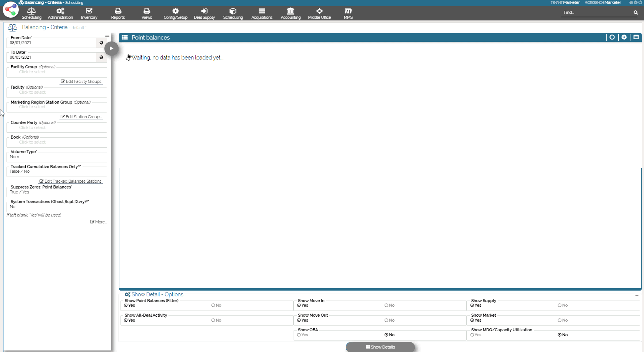Screen dimensions: 644x352
Task: Click the Edit Facility Groups link
Action: [81, 81]
